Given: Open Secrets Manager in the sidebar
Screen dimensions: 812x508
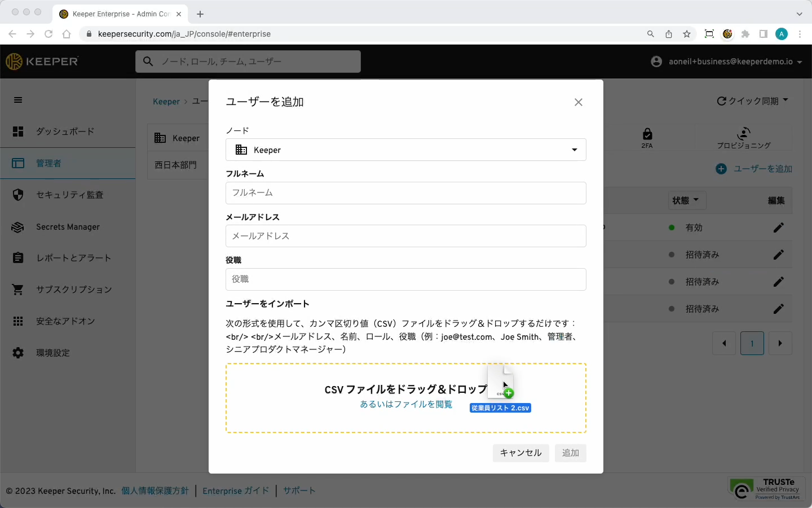Looking at the screenshot, I should pos(68,227).
